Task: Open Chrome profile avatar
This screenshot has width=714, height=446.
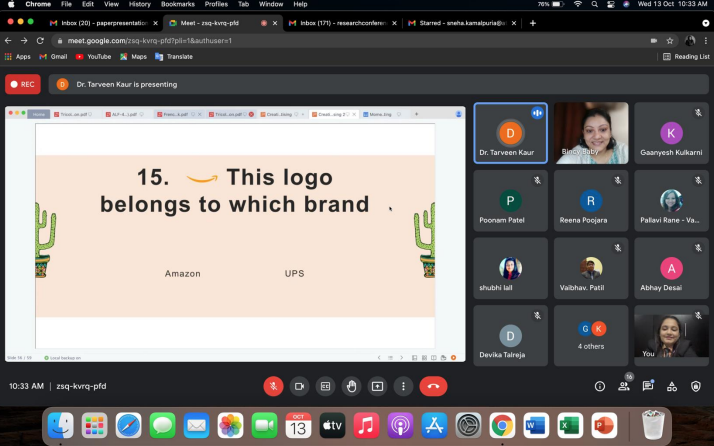Action: point(690,41)
